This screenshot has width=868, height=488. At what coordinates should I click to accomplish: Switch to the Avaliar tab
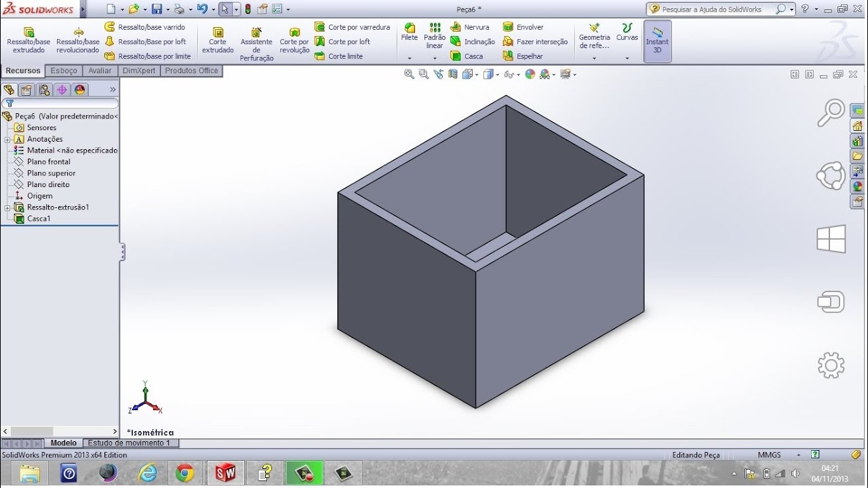pyautogui.click(x=100, y=70)
